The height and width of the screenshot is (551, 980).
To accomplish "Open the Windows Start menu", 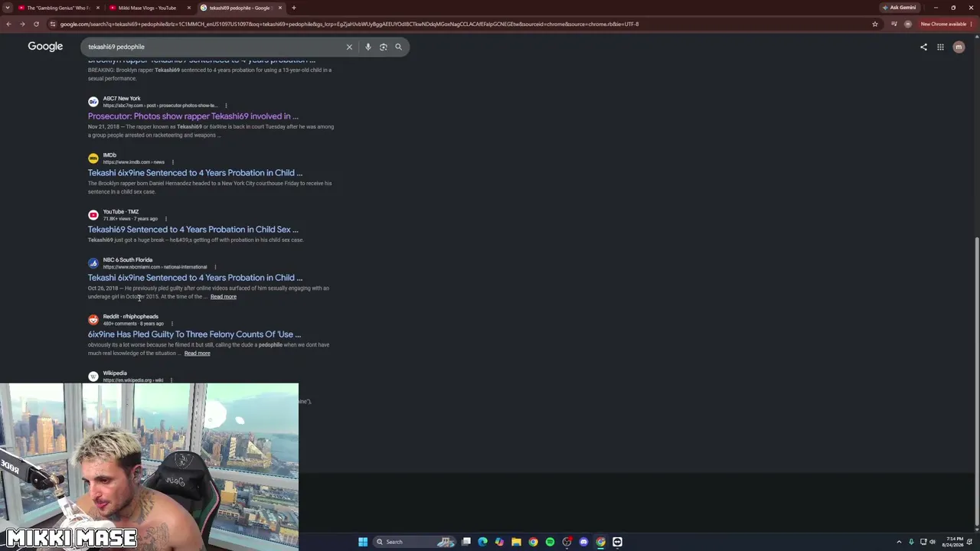I will [x=363, y=542].
